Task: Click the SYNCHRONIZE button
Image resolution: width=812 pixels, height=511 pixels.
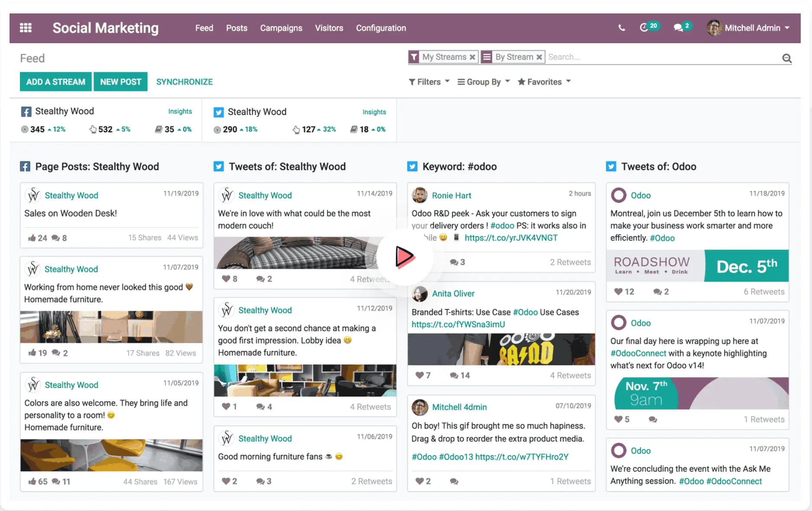Action: coord(184,82)
